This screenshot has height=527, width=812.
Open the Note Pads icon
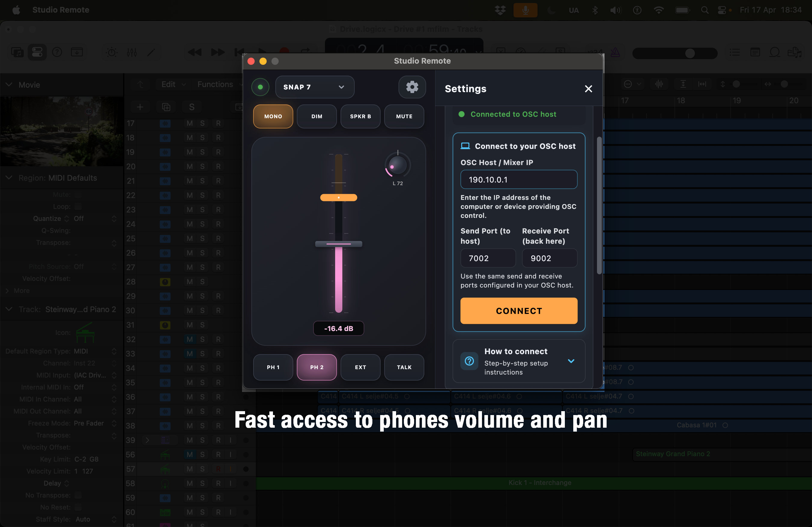[x=755, y=52]
